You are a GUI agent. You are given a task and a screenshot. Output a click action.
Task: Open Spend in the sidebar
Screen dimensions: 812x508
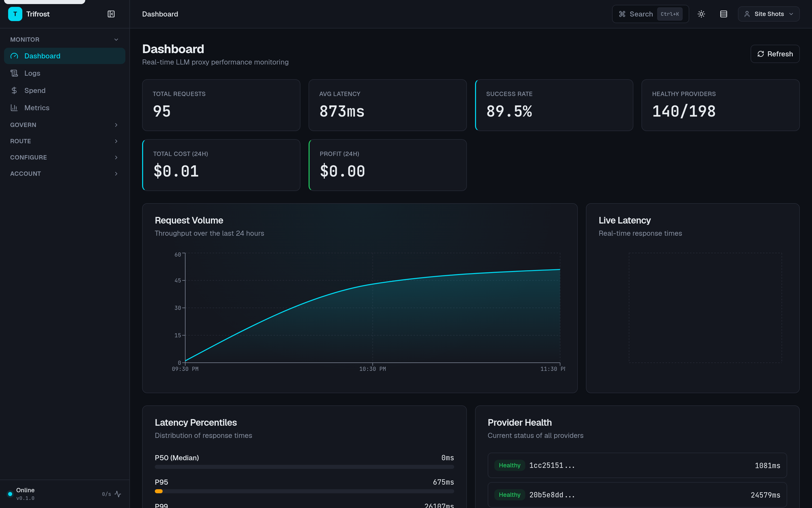[64, 90]
